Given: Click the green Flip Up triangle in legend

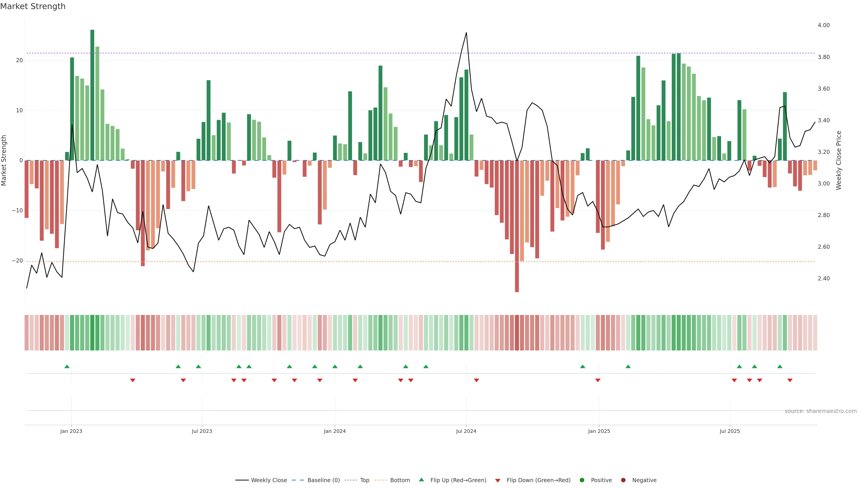Looking at the screenshot, I should pos(421,480).
